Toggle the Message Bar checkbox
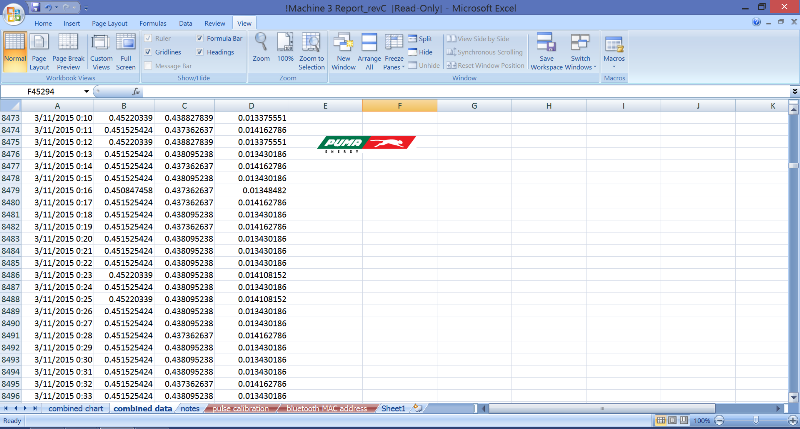This screenshot has width=800, height=429. tap(148, 66)
